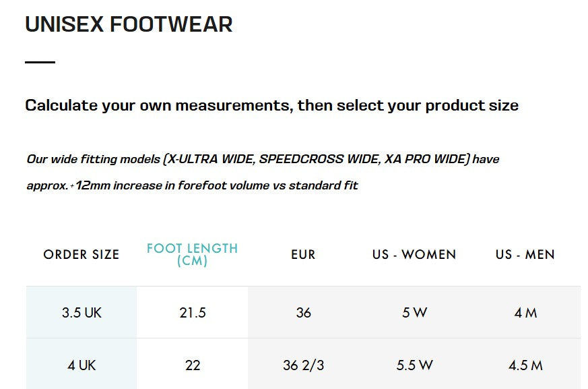
Task: Click the UNISEX FOOTWEAR heading
Action: coord(129,24)
